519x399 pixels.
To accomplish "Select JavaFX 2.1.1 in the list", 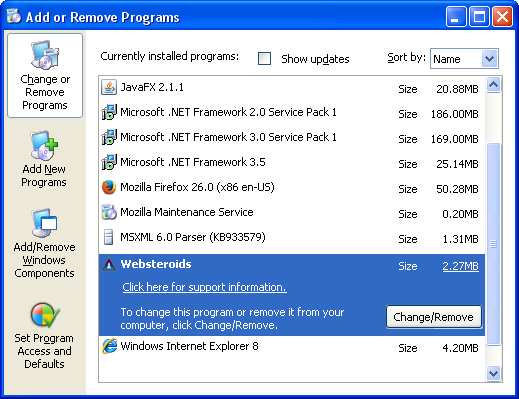I will click(x=292, y=88).
